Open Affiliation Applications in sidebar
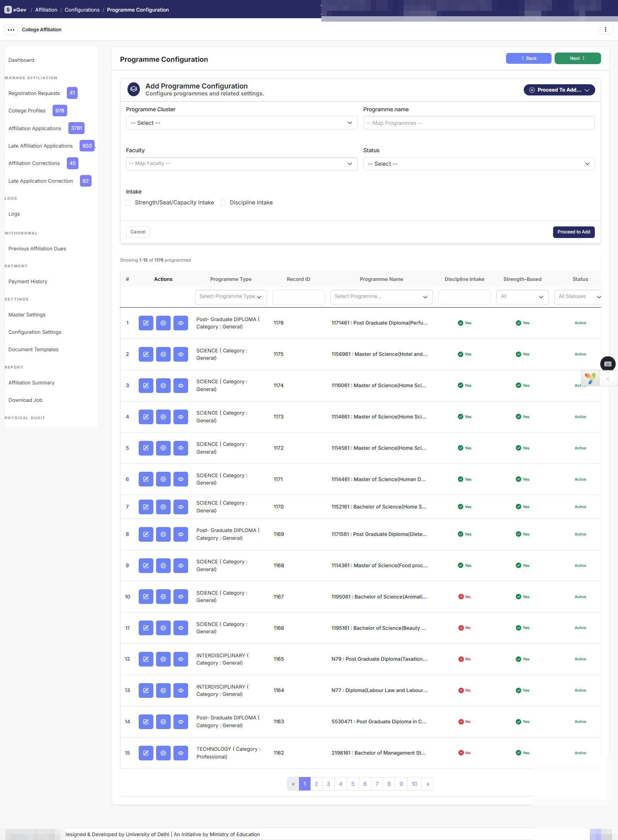Image resolution: width=618 pixels, height=840 pixels. (x=35, y=128)
